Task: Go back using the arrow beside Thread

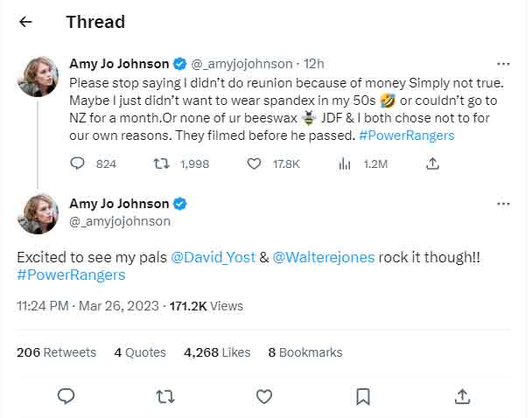Action: coord(25,22)
